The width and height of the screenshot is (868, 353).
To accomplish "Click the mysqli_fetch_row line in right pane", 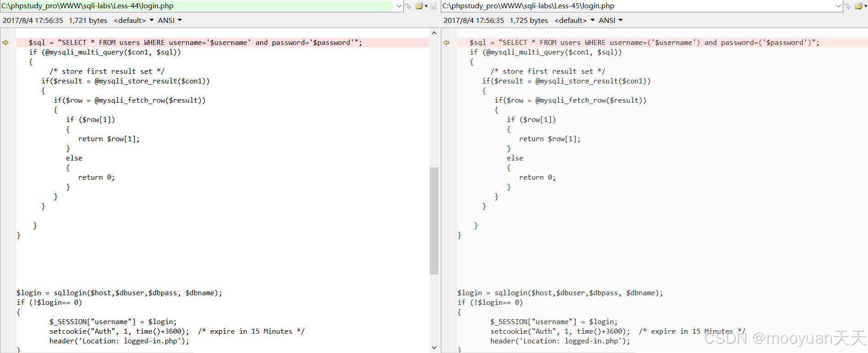I will (570, 100).
